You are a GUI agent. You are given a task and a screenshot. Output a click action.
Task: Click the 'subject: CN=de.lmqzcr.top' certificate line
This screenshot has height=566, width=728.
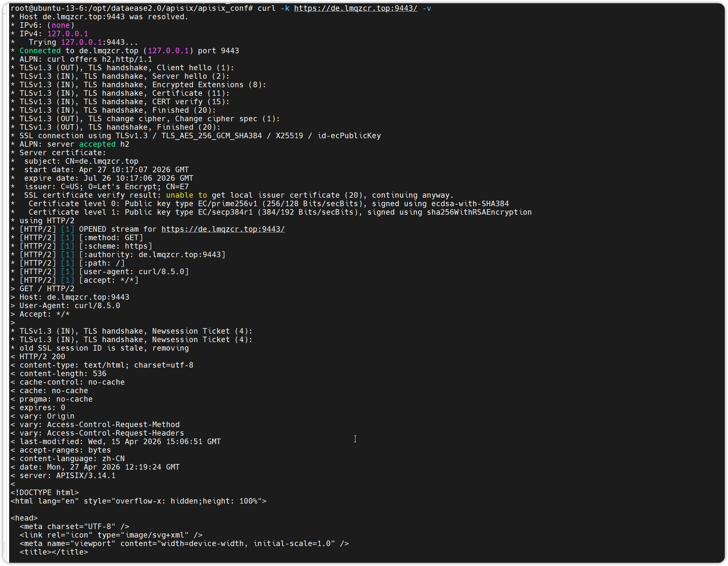[x=81, y=161]
